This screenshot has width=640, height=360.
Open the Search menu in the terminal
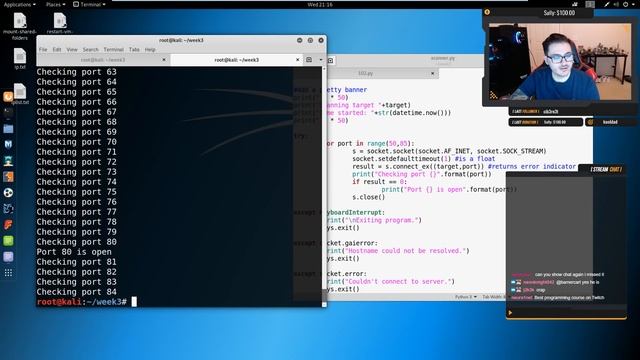tap(91, 49)
